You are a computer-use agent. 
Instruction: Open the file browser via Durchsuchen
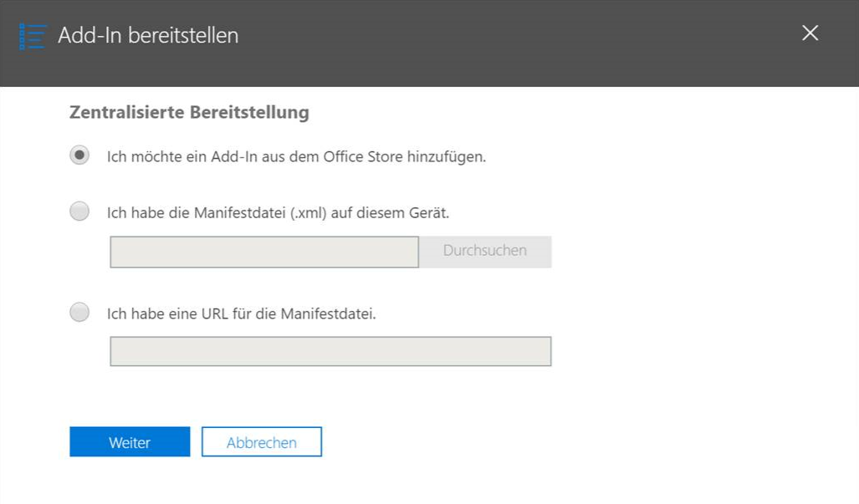point(485,251)
